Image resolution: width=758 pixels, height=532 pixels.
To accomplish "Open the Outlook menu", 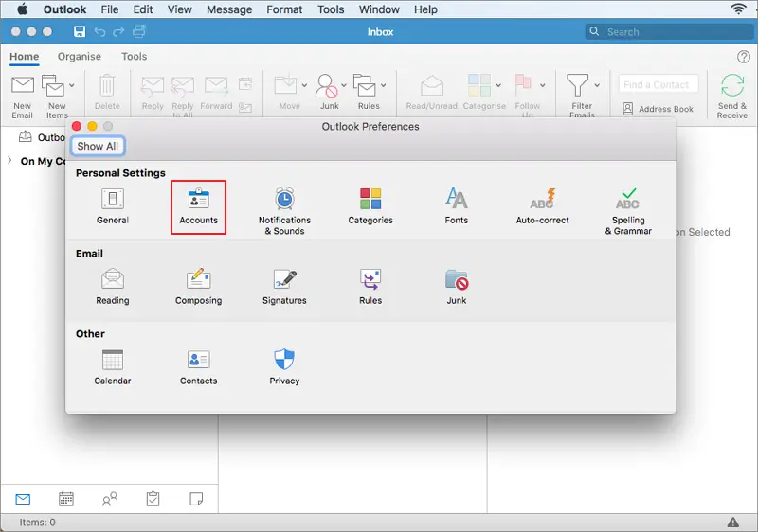I will (64, 9).
